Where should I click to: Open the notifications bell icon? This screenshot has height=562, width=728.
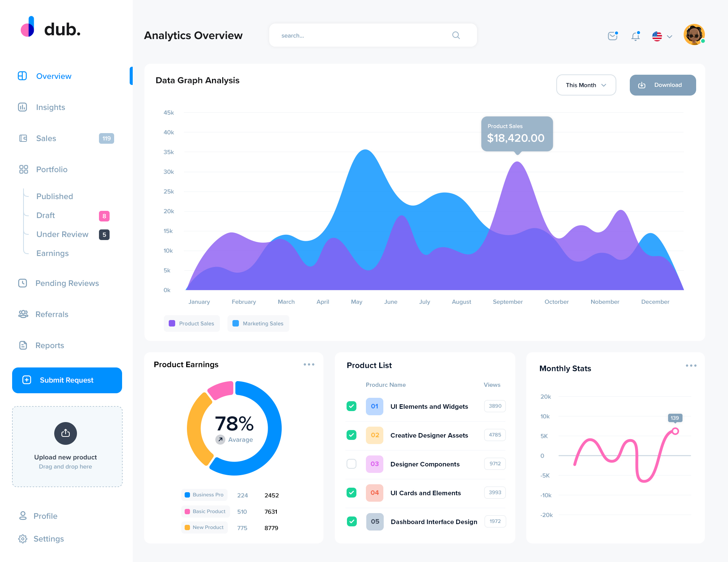point(635,36)
